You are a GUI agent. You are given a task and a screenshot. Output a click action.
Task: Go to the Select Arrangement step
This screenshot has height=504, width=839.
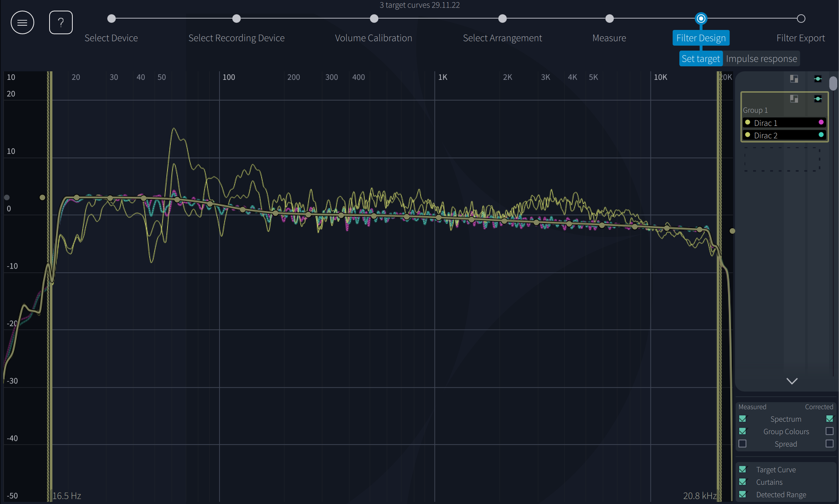point(503,38)
